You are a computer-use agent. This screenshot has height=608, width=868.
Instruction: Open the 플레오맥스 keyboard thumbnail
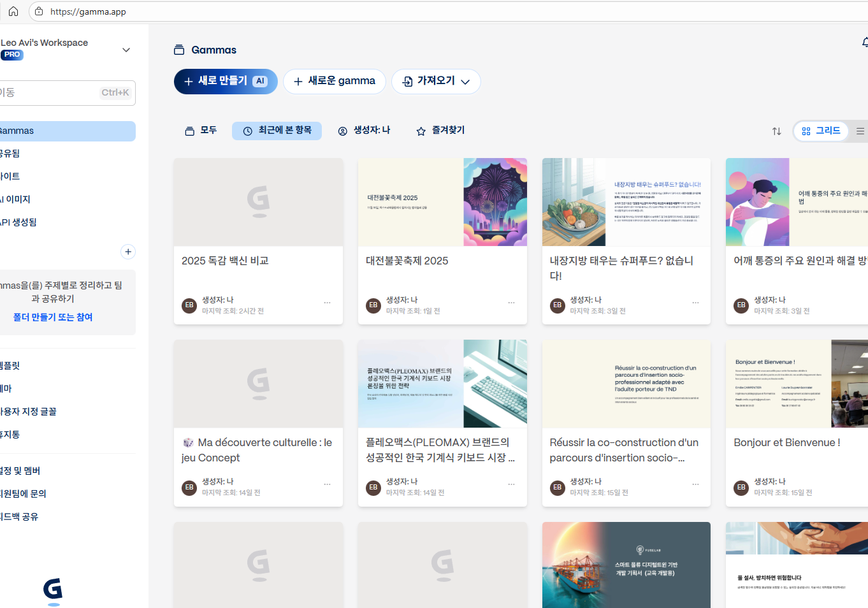(x=442, y=384)
